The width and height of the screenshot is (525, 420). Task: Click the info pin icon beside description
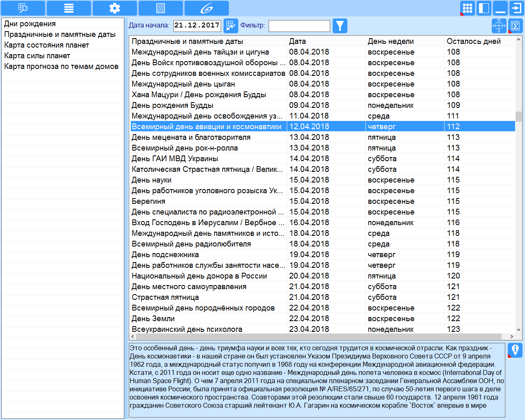(515, 350)
